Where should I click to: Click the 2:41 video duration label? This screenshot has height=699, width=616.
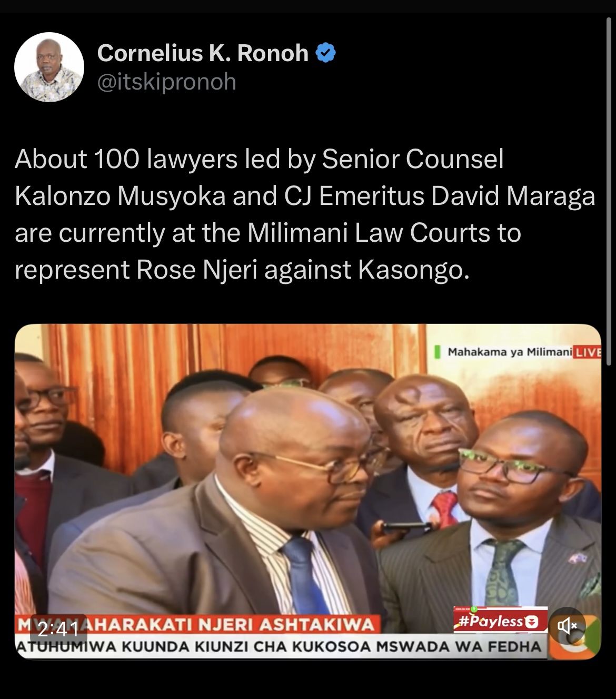58,628
